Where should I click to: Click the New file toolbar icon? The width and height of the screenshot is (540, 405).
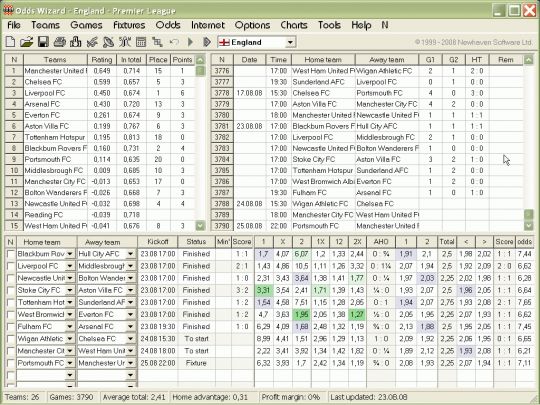pyautogui.click(x=10, y=42)
